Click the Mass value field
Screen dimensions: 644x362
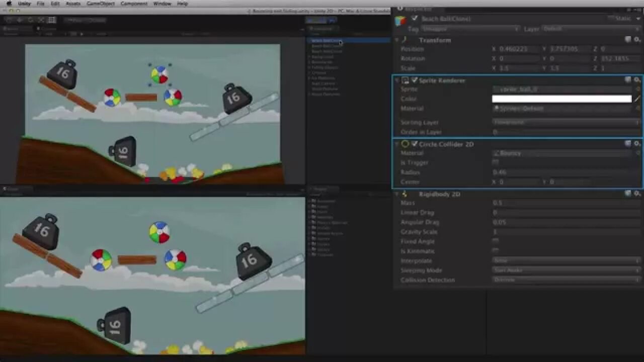tap(566, 203)
